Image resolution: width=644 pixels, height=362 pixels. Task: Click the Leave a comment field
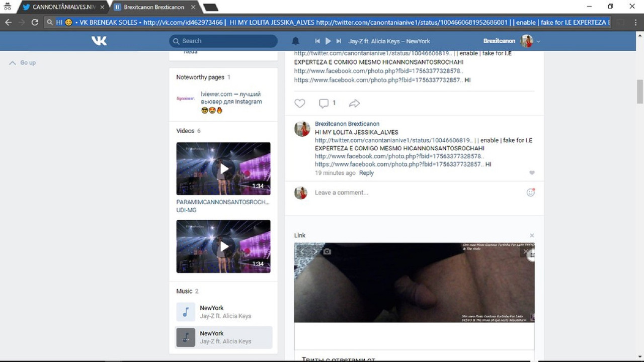[x=418, y=193]
